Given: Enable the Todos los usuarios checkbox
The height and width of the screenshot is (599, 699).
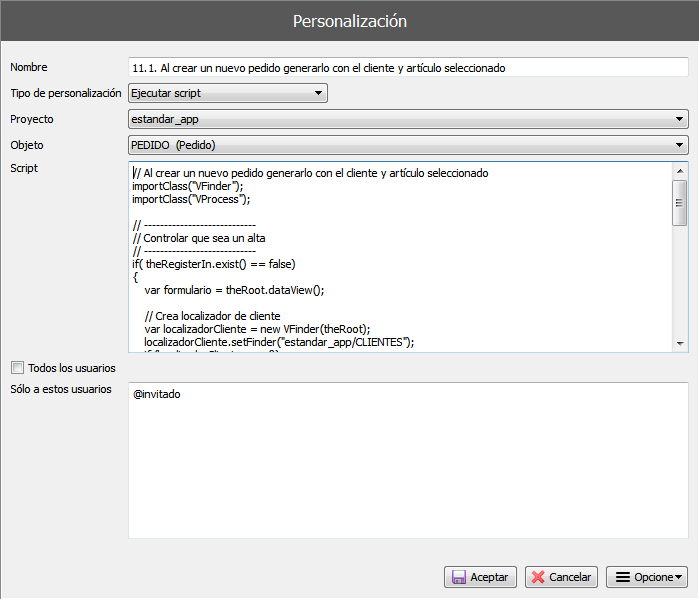Looking at the screenshot, I should 17,368.
